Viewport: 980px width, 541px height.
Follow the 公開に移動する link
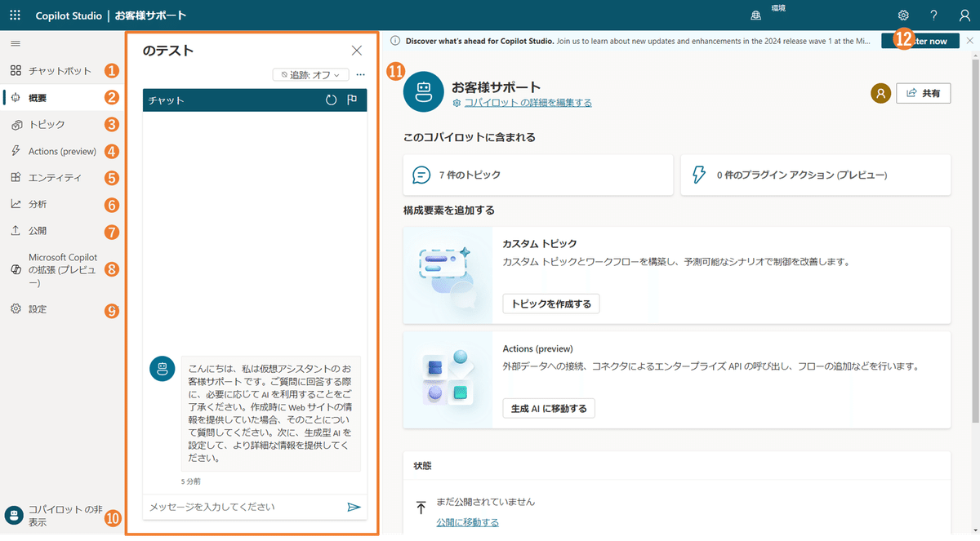pos(467,522)
